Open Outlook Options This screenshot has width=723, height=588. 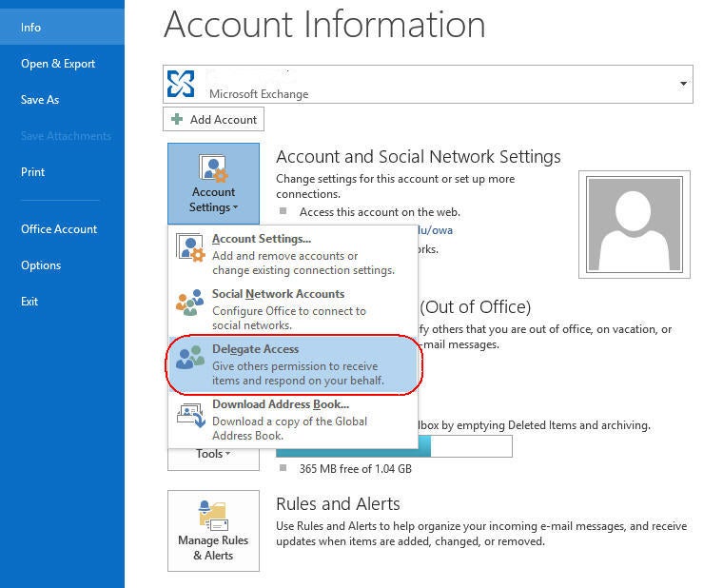coord(41,265)
